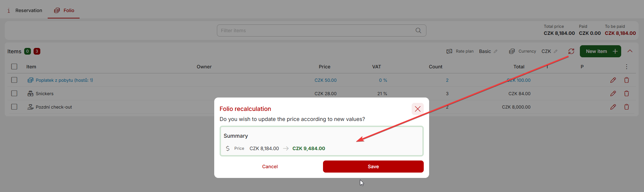Click the folio recalculation refresh icon
Viewport: 644px width, 192px height.
571,51
